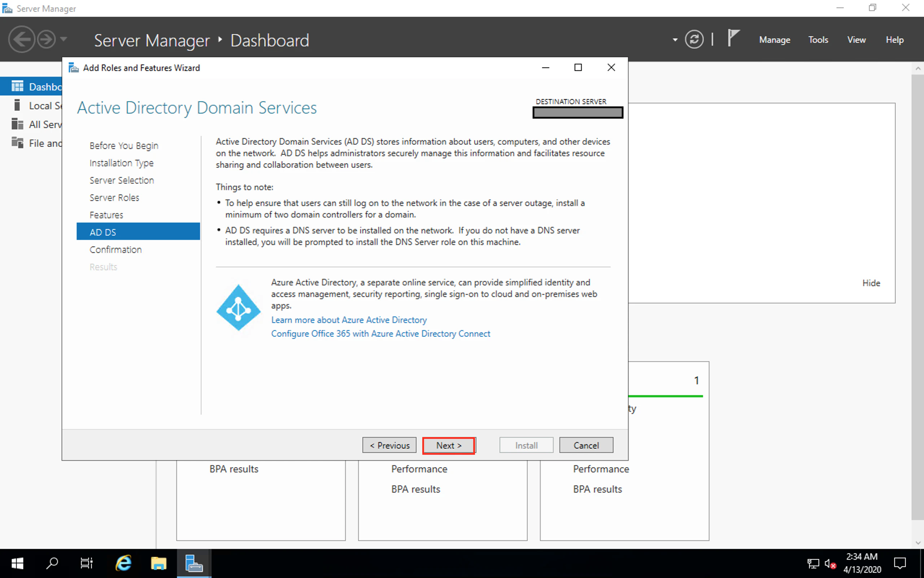Open the Manage menu
Screen dimensions: 924x578
(x=774, y=40)
